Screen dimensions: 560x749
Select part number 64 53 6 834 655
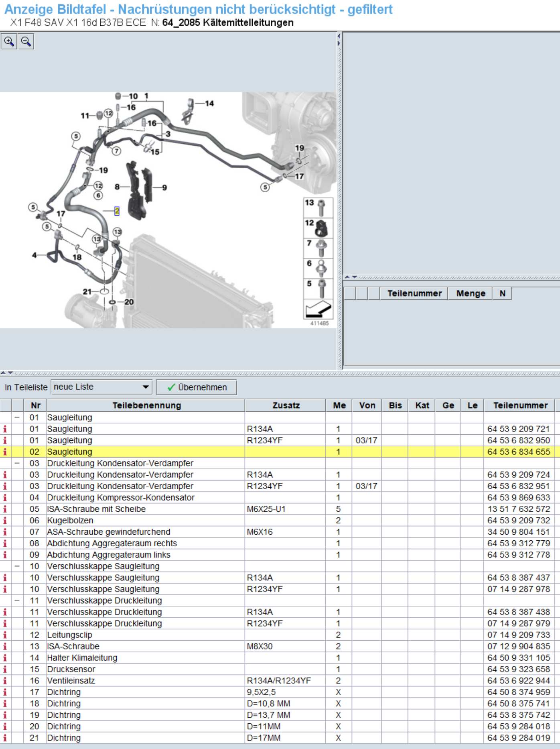point(518,452)
